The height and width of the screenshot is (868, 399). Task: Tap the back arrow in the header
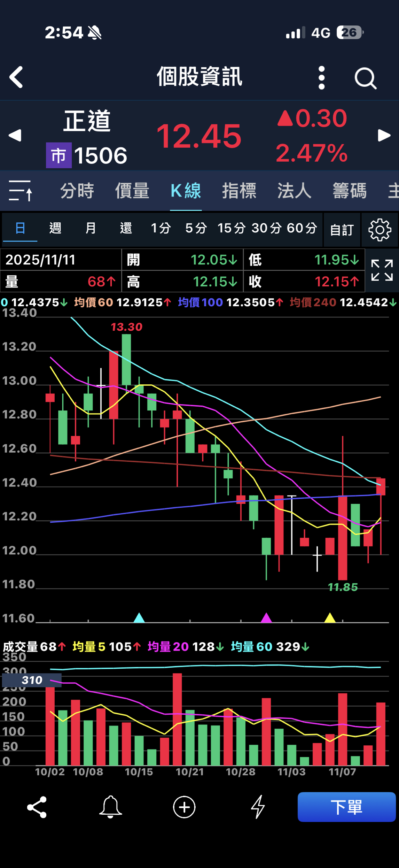pos(16,77)
